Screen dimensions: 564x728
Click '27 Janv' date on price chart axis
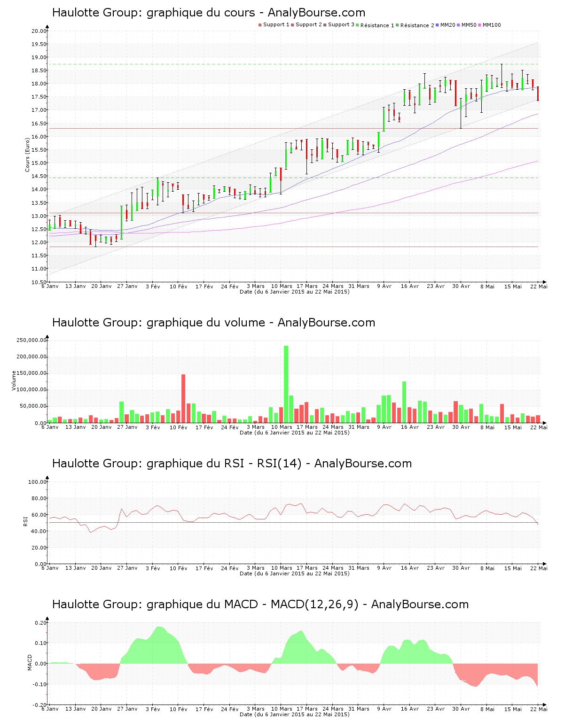point(127,286)
